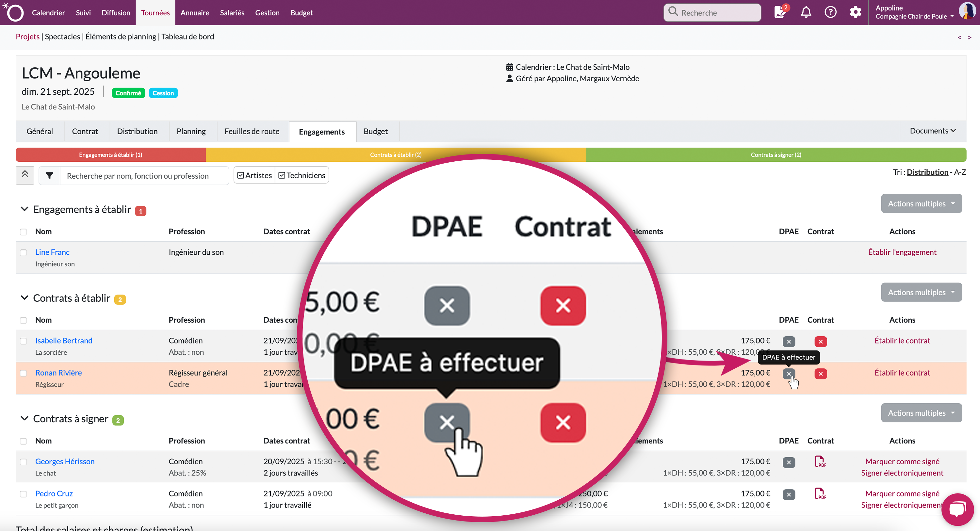Switch to the Contrat tab
The width and height of the screenshot is (980, 531).
point(85,131)
